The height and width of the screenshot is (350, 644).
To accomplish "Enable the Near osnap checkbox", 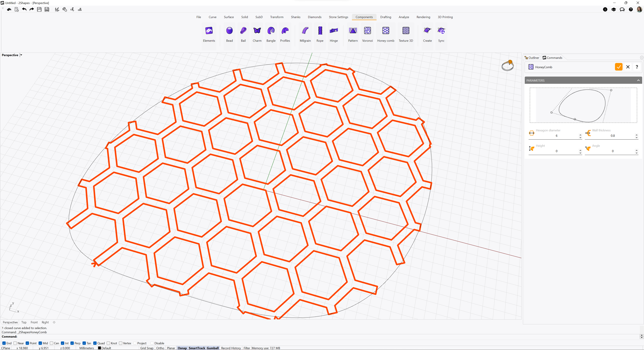I will pyautogui.click(x=15, y=343).
